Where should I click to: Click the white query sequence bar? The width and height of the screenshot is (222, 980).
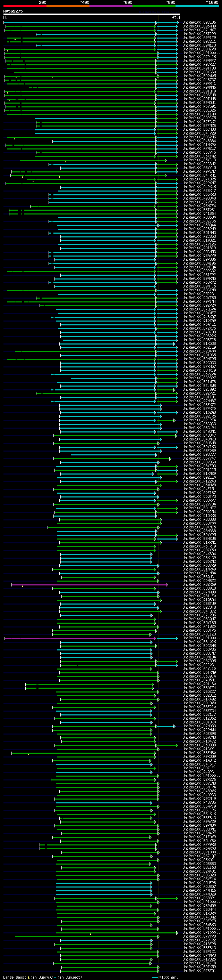point(92,15)
